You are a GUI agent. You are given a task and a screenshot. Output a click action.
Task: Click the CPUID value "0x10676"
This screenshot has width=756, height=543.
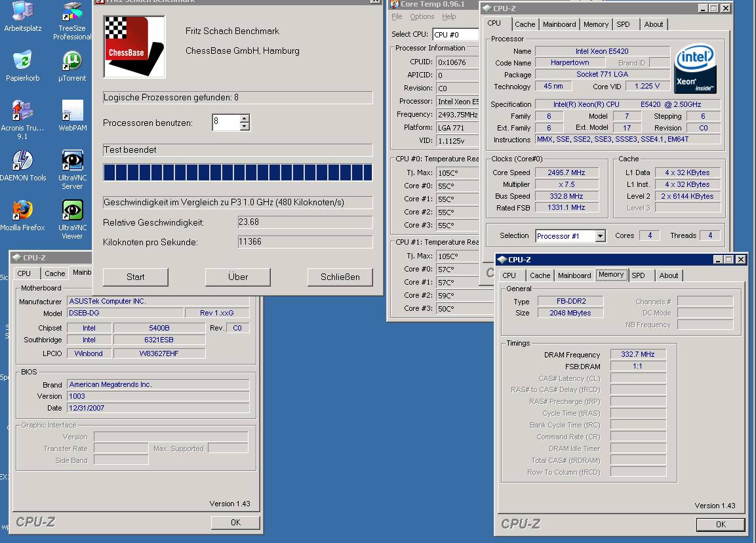point(458,62)
